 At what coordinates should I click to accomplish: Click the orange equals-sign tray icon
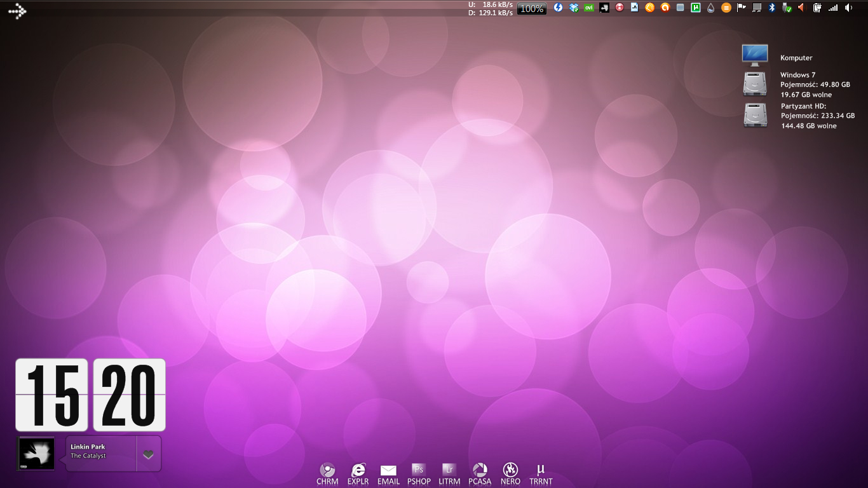click(x=726, y=8)
